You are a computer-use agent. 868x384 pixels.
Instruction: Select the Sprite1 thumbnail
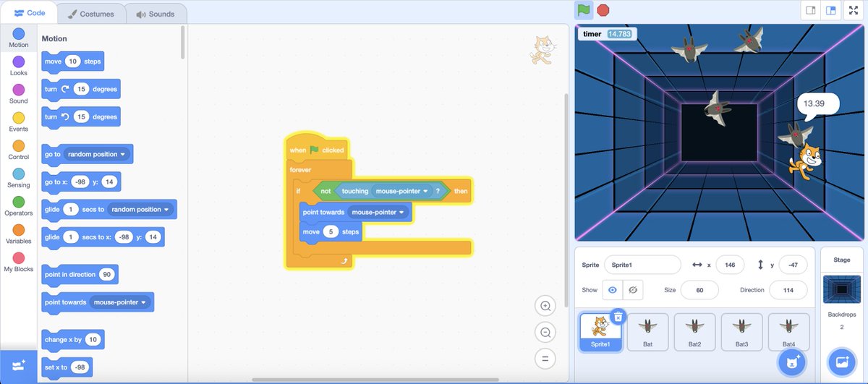pos(600,332)
